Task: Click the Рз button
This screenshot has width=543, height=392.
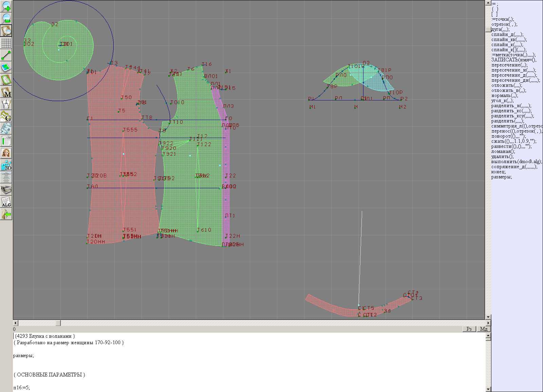Action: point(469,329)
